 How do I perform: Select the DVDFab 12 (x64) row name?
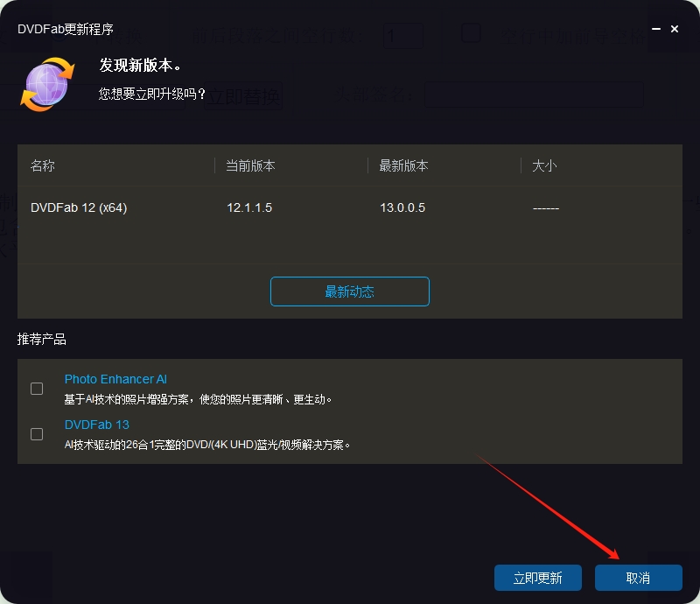(79, 207)
